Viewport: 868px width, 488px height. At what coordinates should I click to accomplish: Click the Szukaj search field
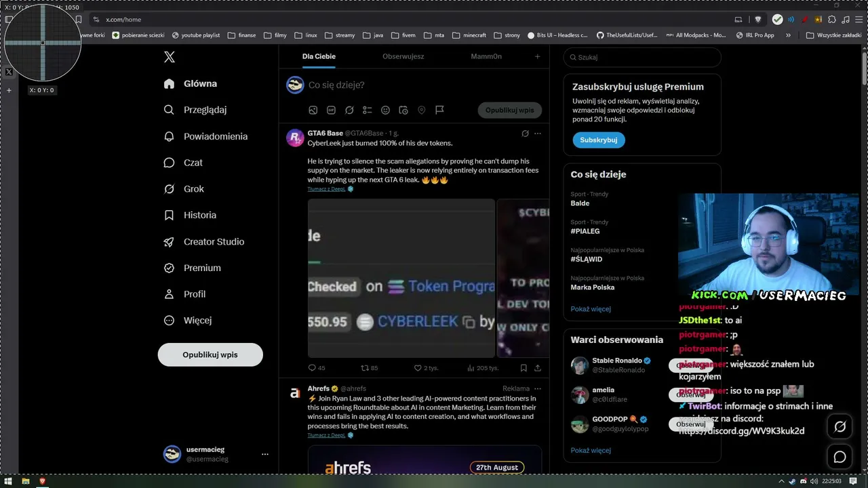point(642,58)
